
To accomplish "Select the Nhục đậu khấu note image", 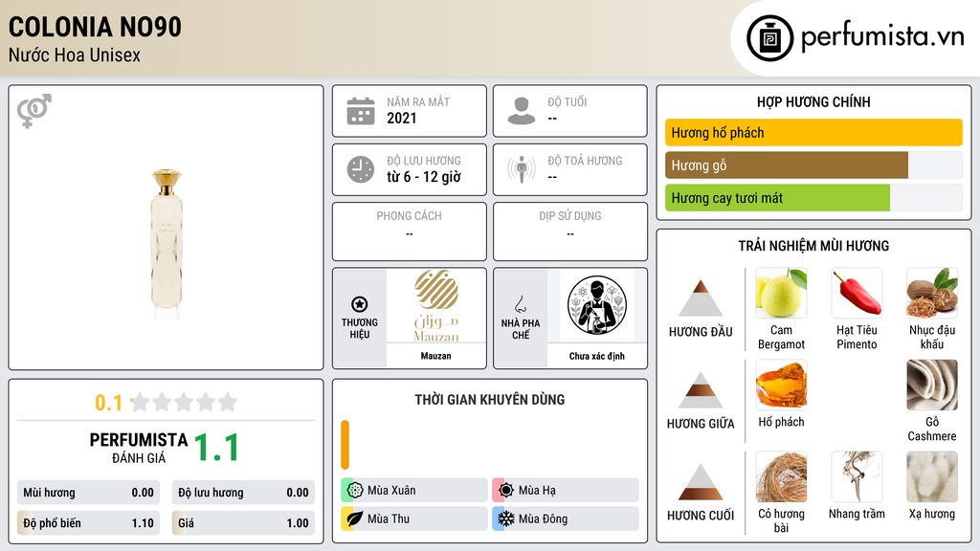I will (932, 293).
